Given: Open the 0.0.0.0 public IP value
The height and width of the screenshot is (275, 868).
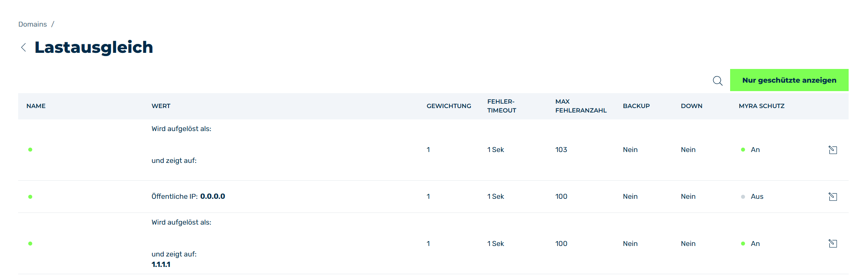Looking at the screenshot, I should [x=212, y=196].
